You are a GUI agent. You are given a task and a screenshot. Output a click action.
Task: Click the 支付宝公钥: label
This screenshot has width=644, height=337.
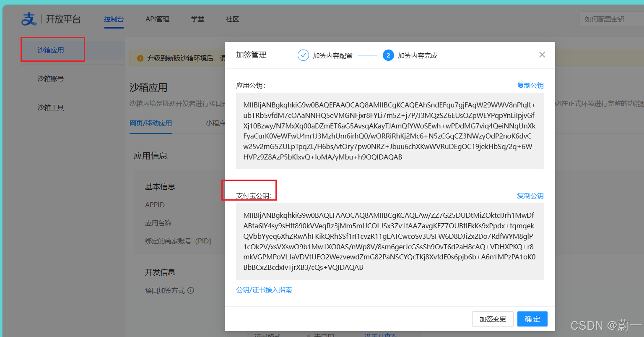pyautogui.click(x=254, y=196)
